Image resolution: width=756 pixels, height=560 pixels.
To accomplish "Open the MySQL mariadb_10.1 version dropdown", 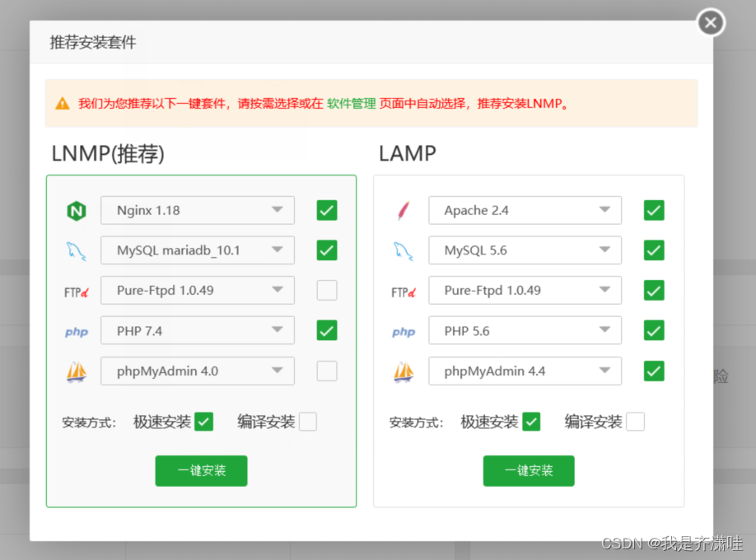I will (x=198, y=250).
